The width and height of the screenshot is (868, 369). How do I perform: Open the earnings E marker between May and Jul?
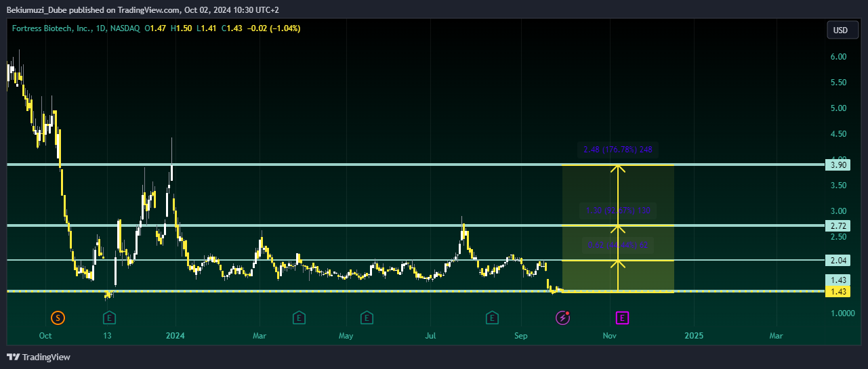tap(367, 317)
